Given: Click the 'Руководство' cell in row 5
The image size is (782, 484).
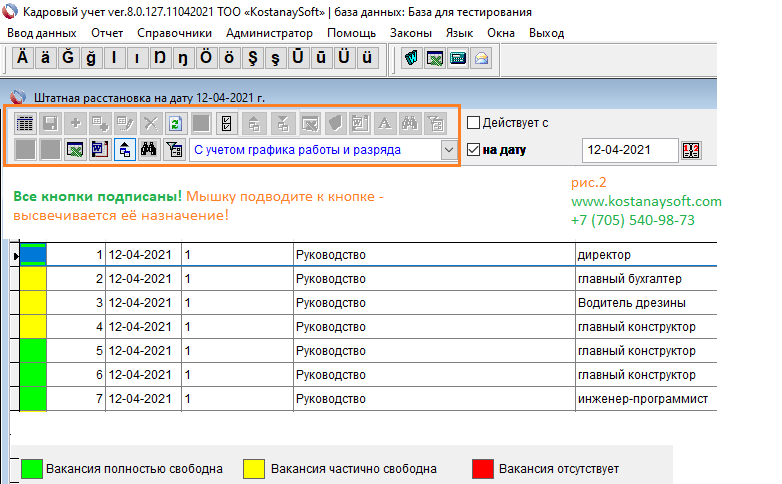Looking at the screenshot, I should 434,351.
